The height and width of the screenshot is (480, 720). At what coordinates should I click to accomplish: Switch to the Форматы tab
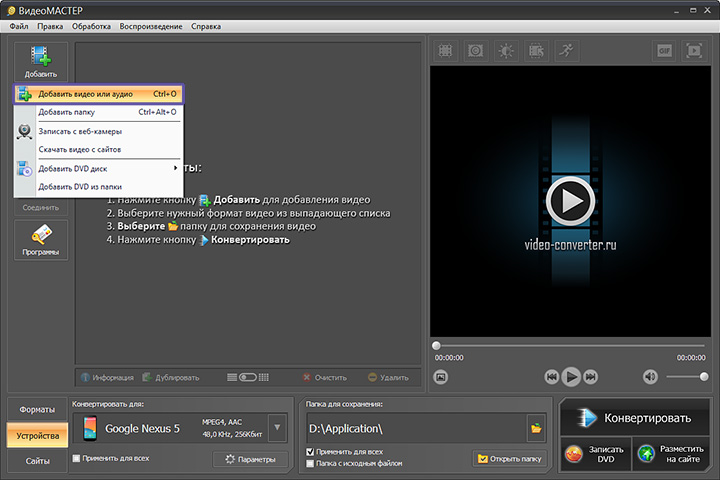point(37,409)
